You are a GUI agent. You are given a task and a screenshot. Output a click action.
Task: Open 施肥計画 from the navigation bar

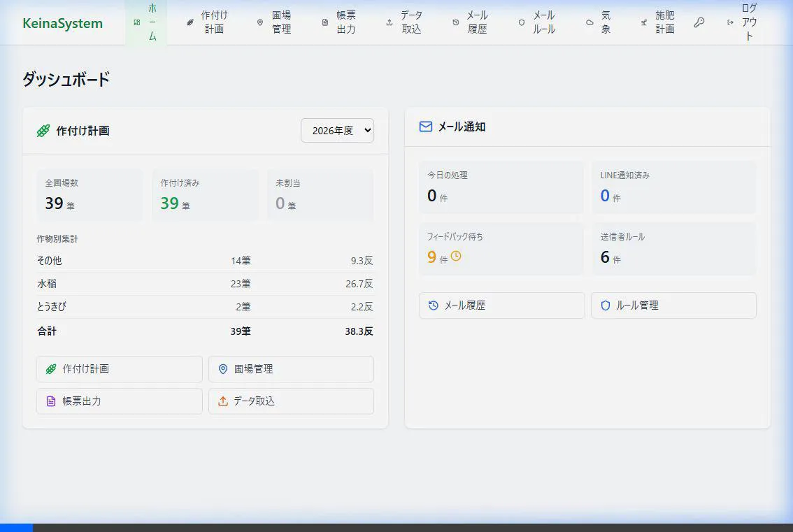tap(658, 22)
